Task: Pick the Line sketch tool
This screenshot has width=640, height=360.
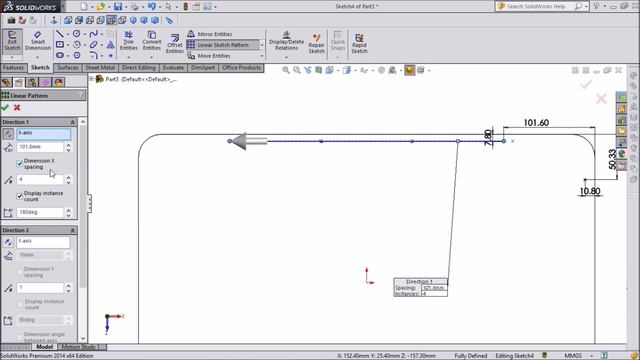Action: click(60, 34)
